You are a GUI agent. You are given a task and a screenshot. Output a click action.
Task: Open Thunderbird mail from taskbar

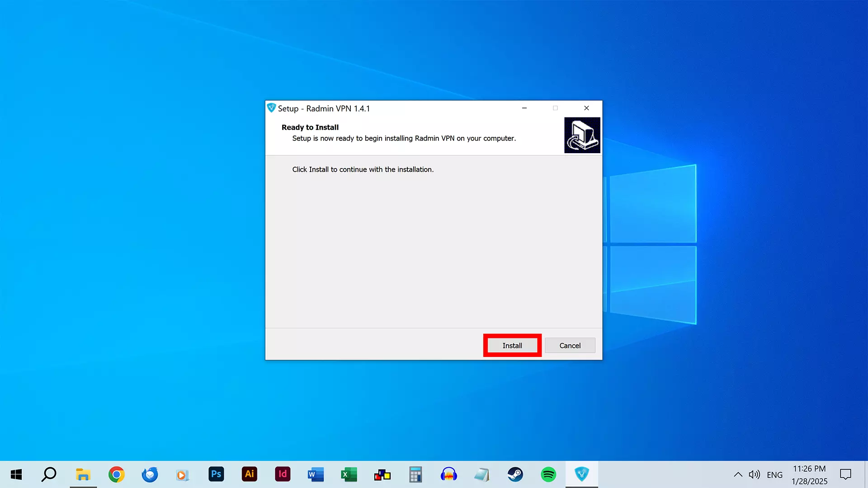150,474
